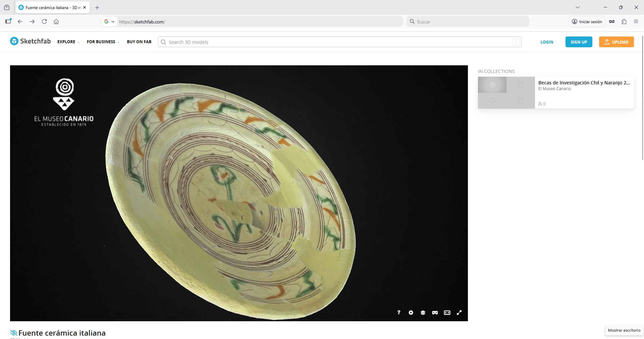
Task: Open the model inspector layers icon
Action: coord(423,313)
